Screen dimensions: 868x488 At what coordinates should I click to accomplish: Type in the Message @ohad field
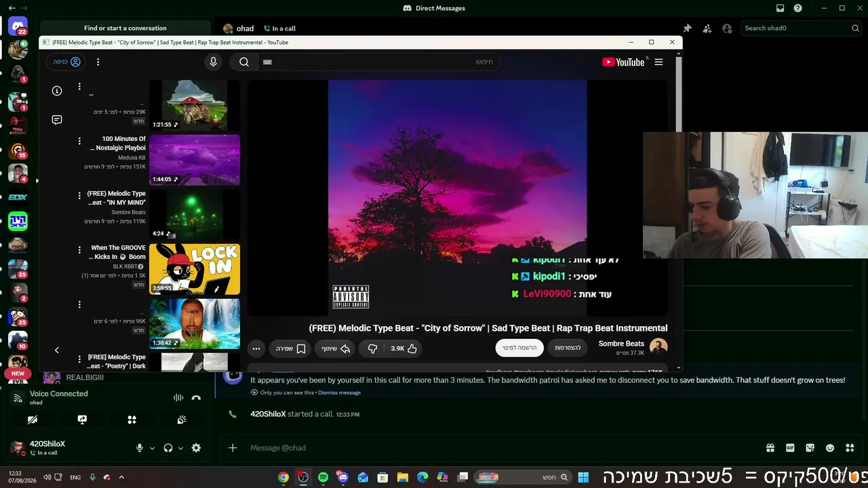pyautogui.click(x=502, y=447)
